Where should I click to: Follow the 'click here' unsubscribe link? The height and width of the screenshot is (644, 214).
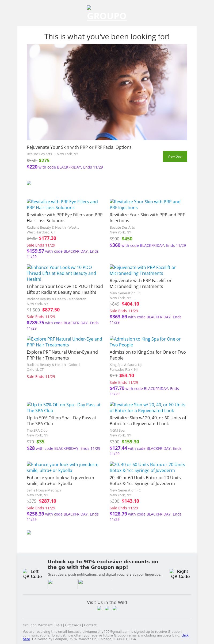tap(185, 635)
